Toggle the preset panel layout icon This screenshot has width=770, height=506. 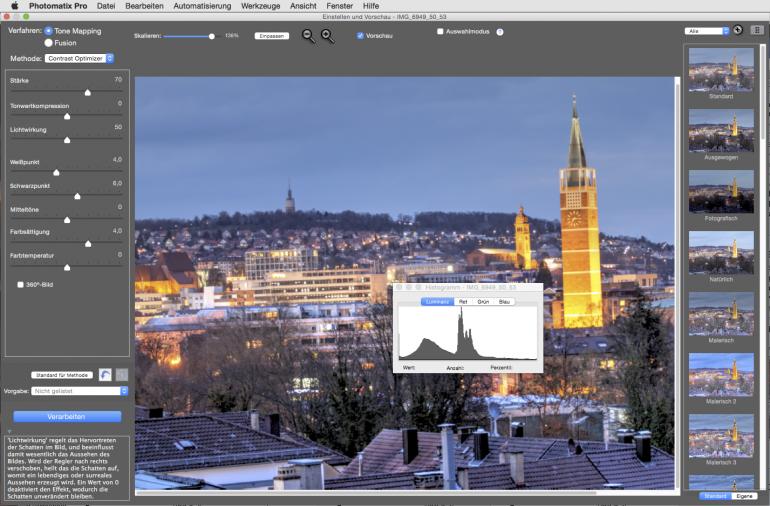point(757,30)
